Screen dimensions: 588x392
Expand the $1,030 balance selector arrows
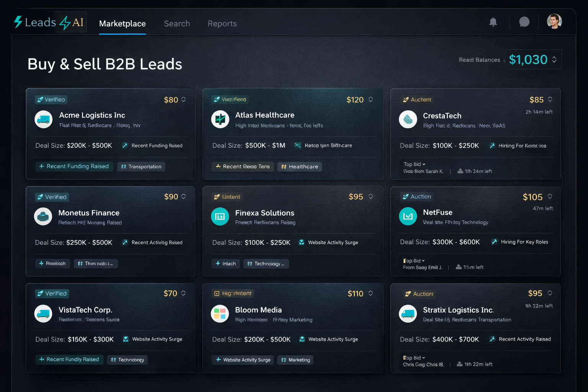point(554,60)
